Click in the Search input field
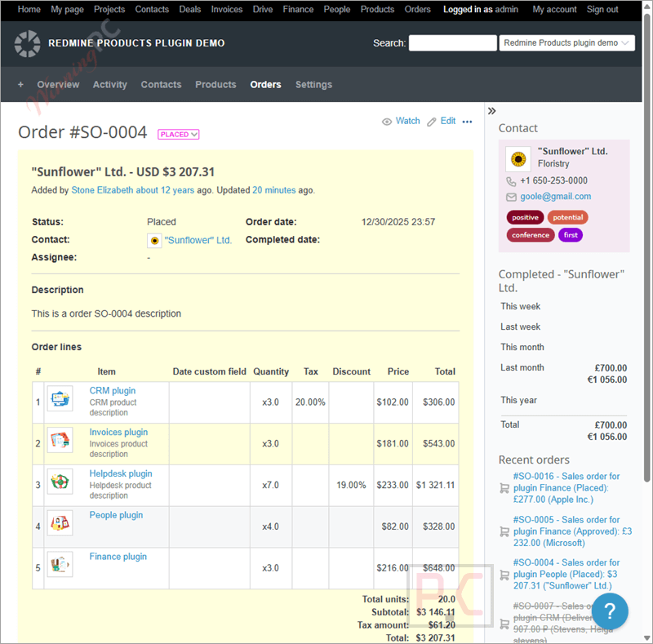The image size is (653, 644). pyautogui.click(x=453, y=43)
